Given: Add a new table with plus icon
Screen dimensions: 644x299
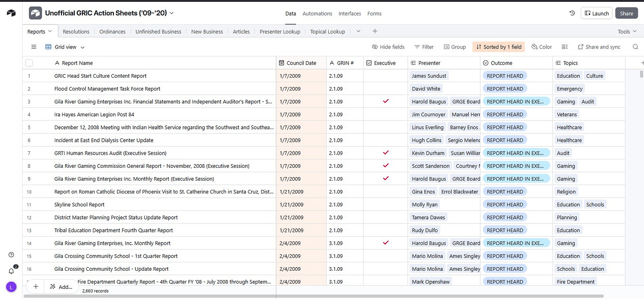Looking at the screenshot, I should (x=375, y=31).
